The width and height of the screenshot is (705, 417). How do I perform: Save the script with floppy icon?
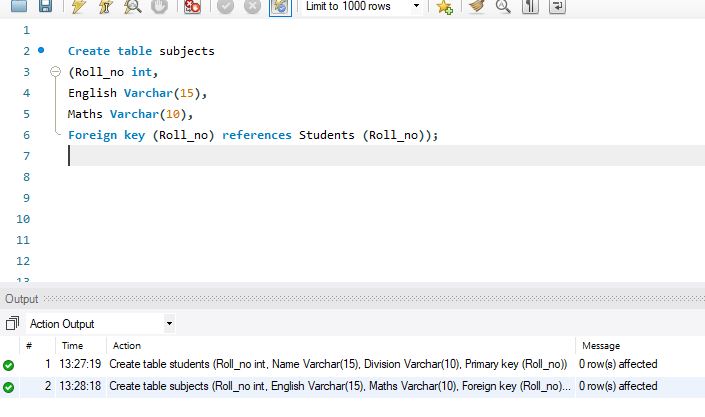click(45, 6)
